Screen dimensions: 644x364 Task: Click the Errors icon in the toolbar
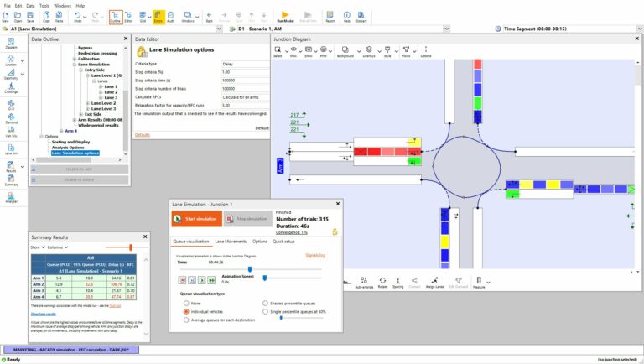coord(158,16)
